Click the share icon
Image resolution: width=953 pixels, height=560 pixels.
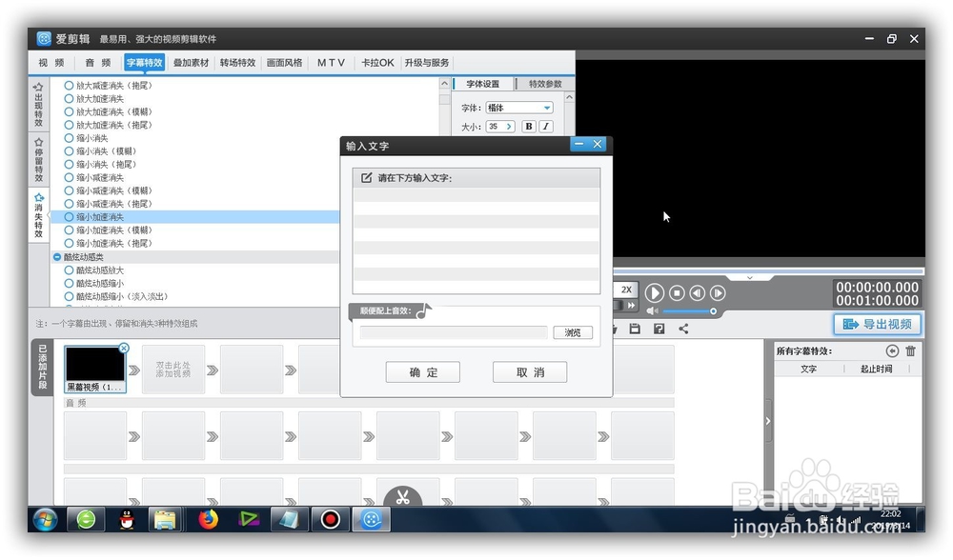pos(683,329)
